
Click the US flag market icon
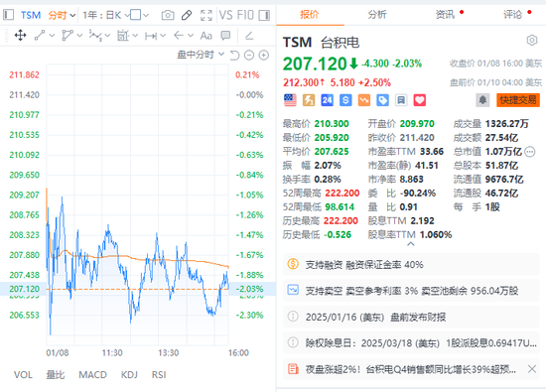[290, 100]
